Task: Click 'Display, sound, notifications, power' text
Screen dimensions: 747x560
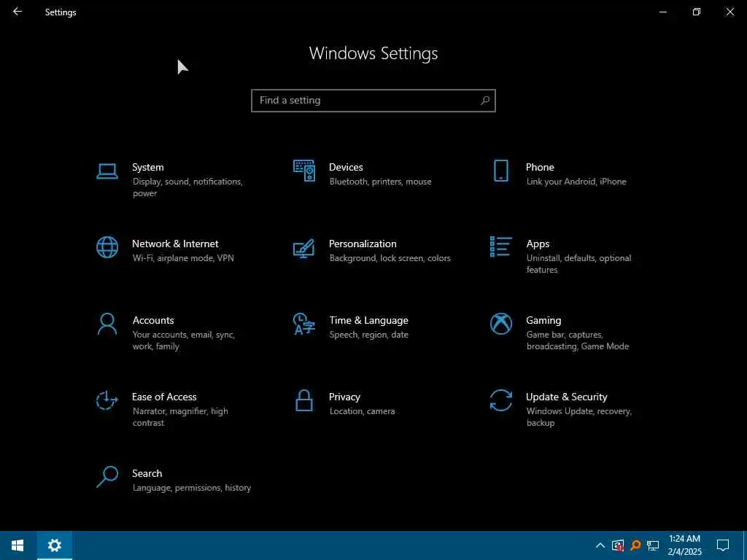Action: point(187,187)
